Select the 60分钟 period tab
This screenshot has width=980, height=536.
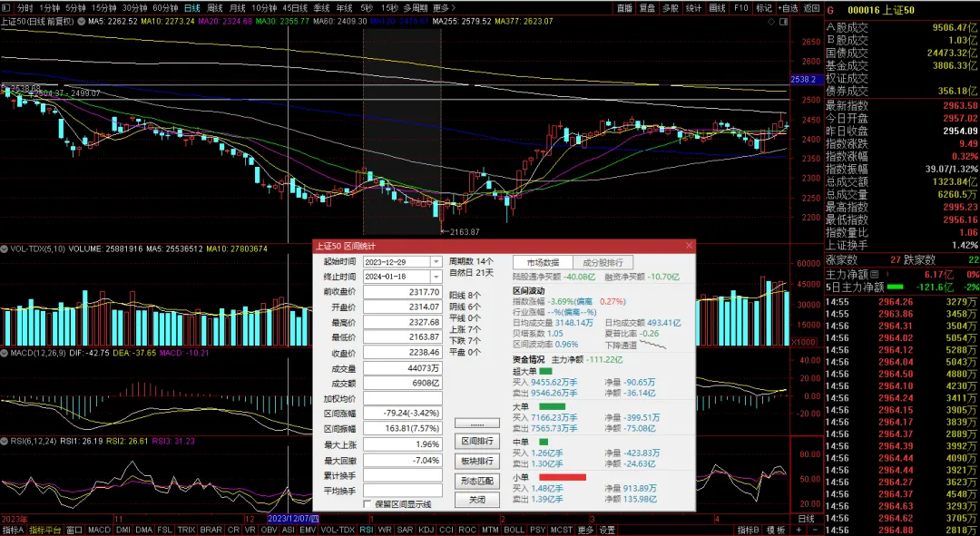[166, 8]
